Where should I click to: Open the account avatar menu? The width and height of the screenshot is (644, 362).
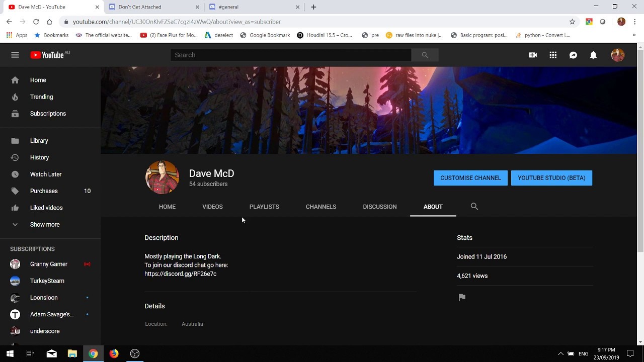(x=618, y=55)
